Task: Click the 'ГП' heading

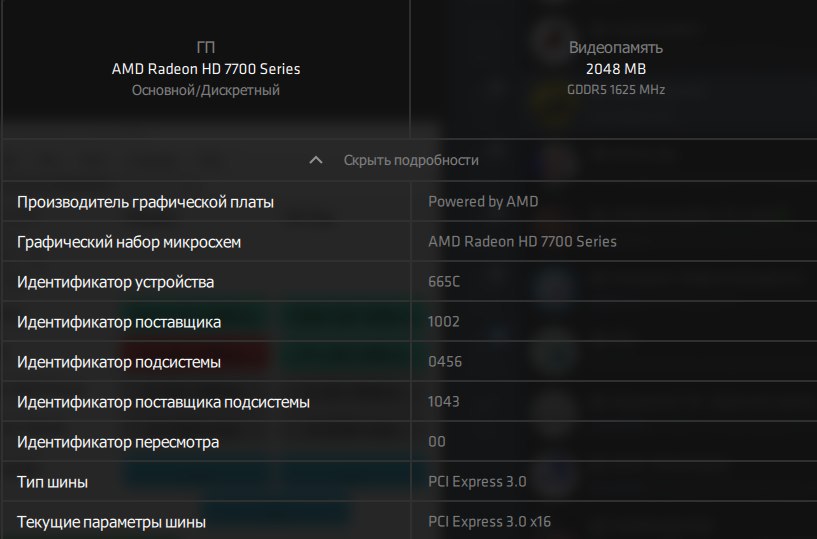Action: pos(206,47)
